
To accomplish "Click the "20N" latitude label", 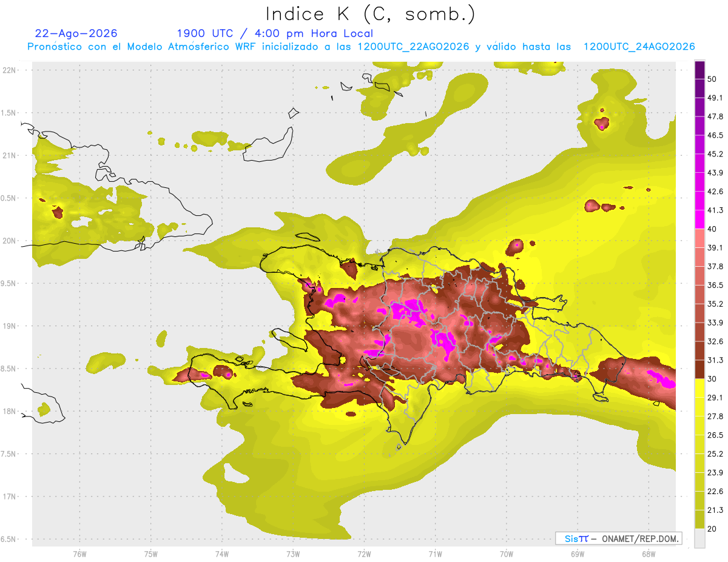I will pos(9,241).
